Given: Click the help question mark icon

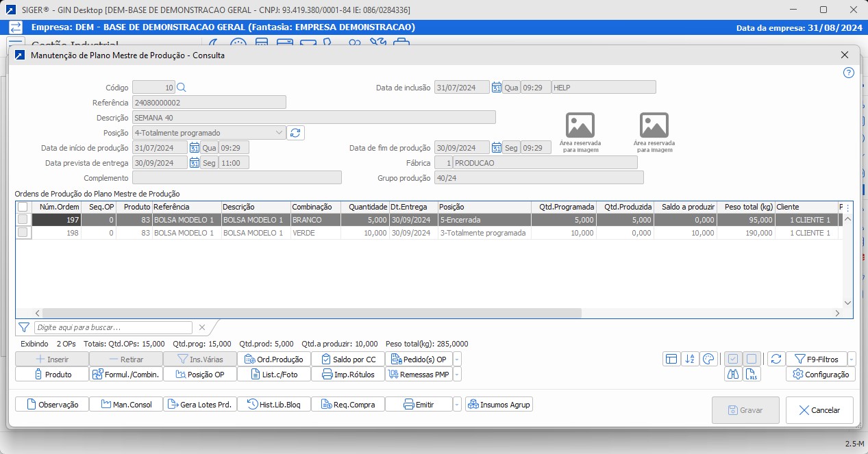Looking at the screenshot, I should point(849,73).
